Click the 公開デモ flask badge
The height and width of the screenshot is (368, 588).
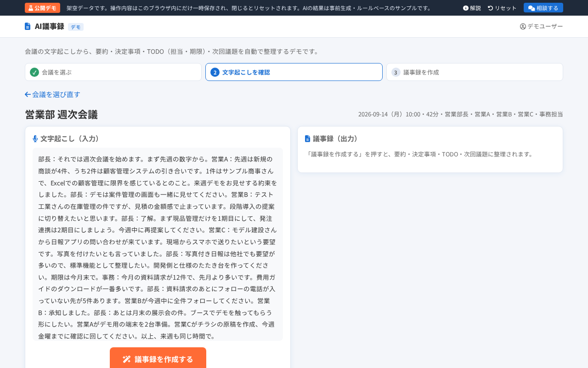click(42, 8)
